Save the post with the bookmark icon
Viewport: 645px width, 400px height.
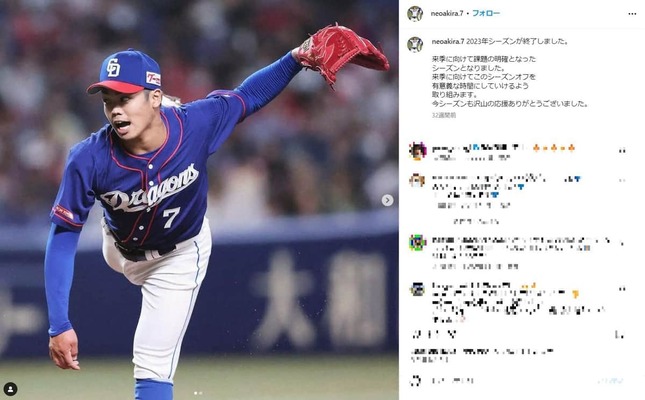(619, 335)
